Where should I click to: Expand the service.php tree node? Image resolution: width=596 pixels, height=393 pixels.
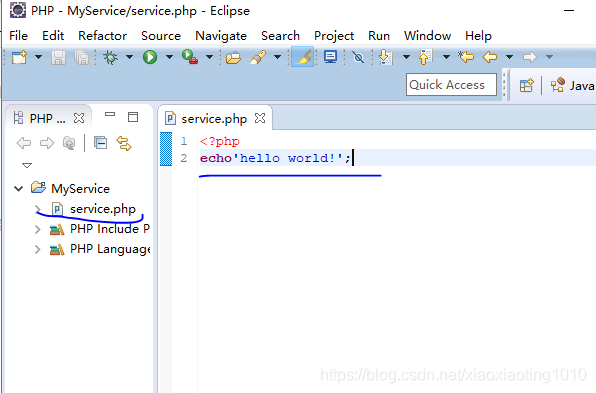[38, 209]
